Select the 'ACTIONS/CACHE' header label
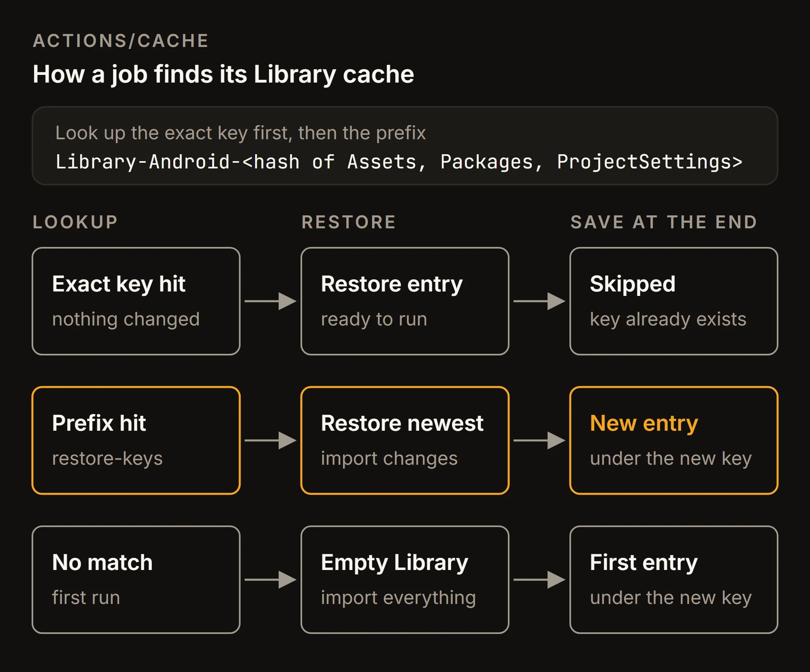Screen dimensions: 810x672 tap(121, 41)
